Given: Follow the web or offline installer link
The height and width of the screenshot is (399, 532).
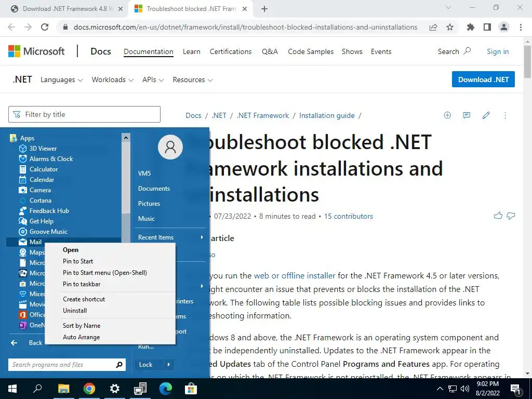Looking at the screenshot, I should pyautogui.click(x=295, y=275).
